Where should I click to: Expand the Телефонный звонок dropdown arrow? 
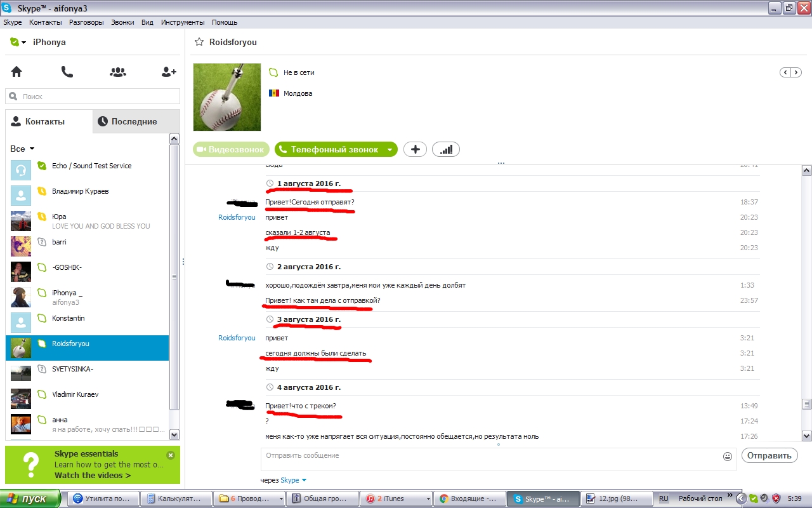(390, 150)
